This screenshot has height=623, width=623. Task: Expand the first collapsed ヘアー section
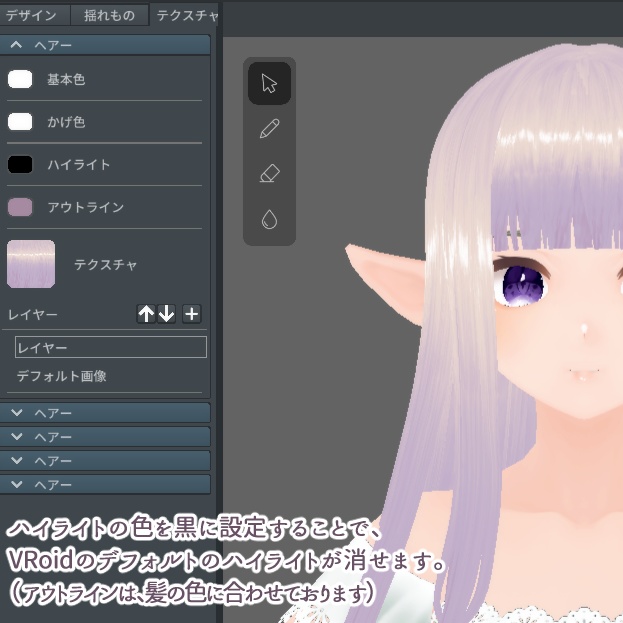click(105, 413)
